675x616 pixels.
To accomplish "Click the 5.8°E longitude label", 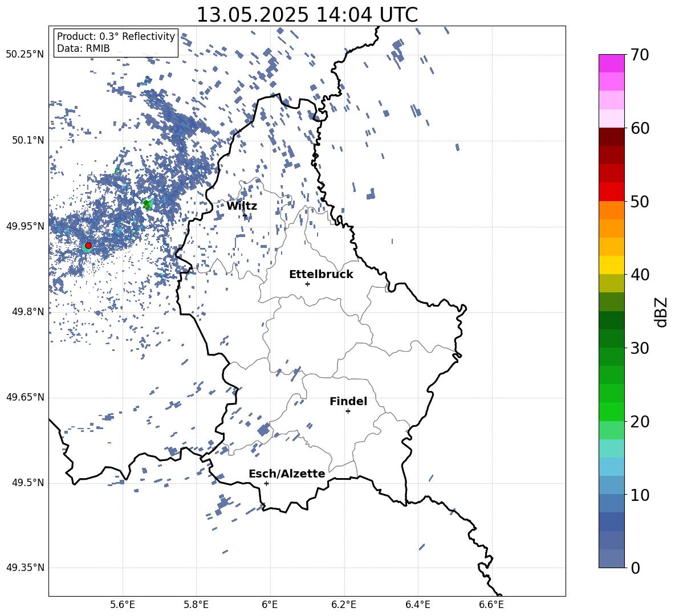I will tap(196, 605).
